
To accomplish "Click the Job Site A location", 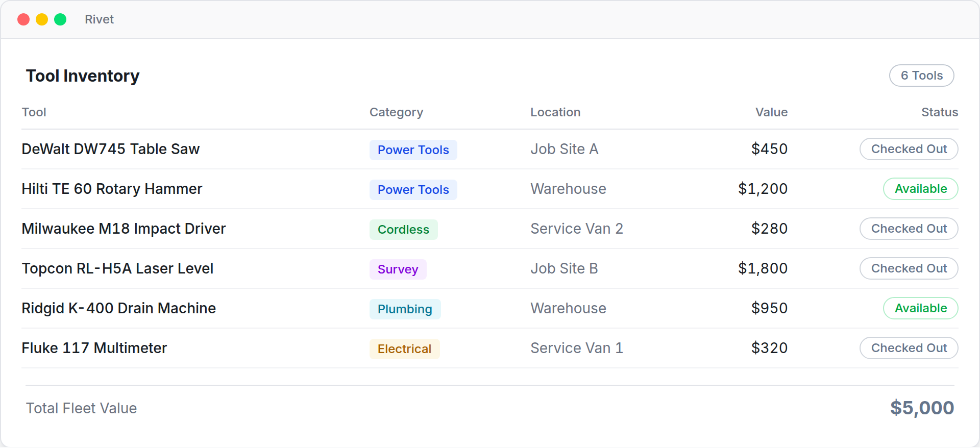I will click(564, 149).
